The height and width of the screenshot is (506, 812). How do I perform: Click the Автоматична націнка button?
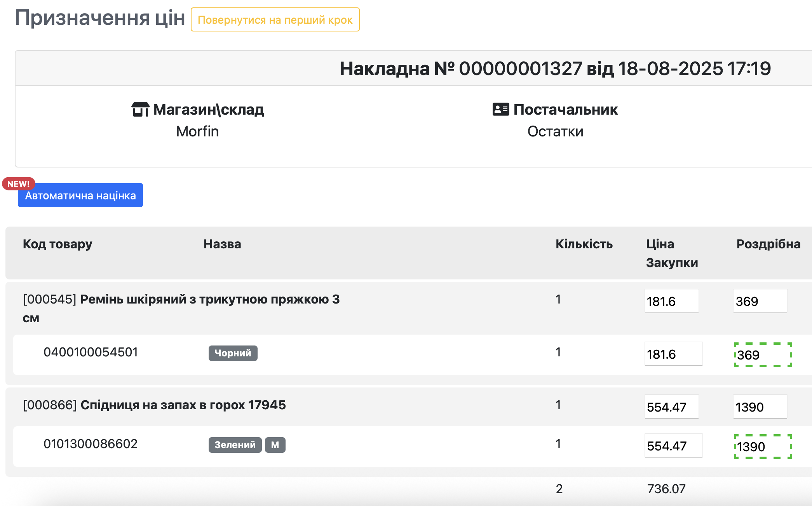click(80, 195)
